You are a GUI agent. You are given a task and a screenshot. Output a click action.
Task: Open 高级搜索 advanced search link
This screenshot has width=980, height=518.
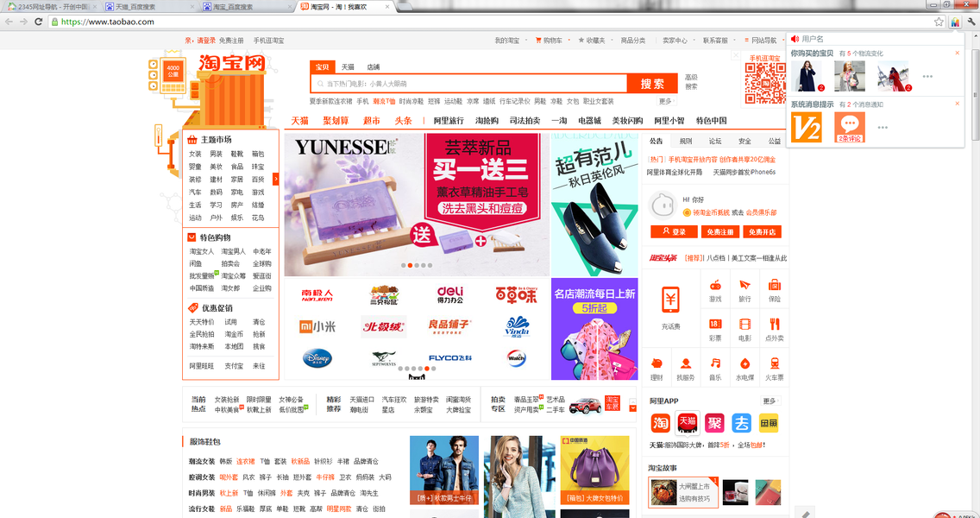click(691, 82)
